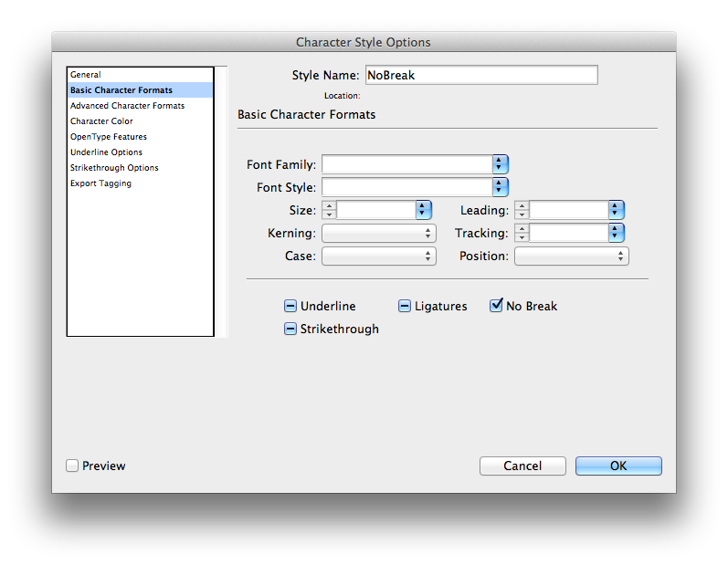Expand the Case dropdown menu
This screenshot has height=565, width=728.
pos(379,256)
